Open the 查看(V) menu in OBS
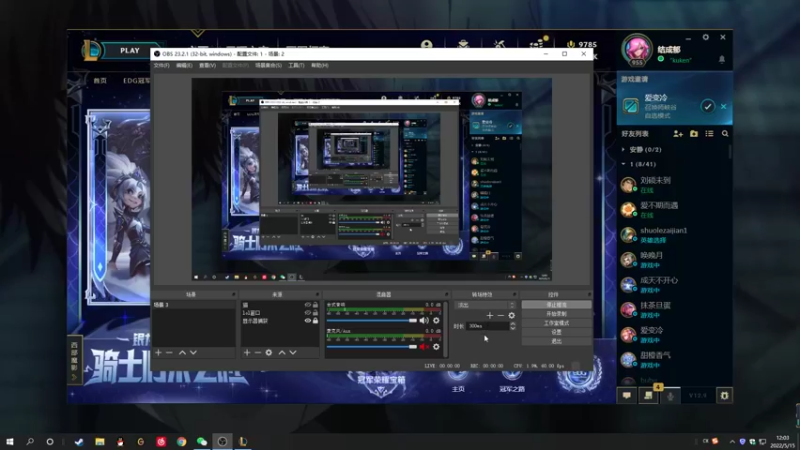This screenshot has width=800, height=450. tap(207, 65)
